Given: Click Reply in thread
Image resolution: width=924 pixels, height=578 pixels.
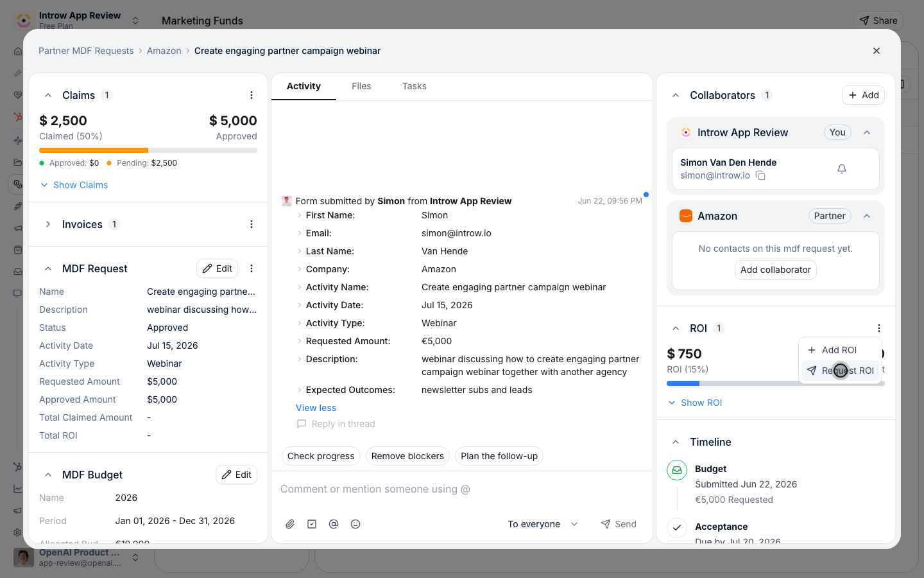Looking at the screenshot, I should point(336,424).
